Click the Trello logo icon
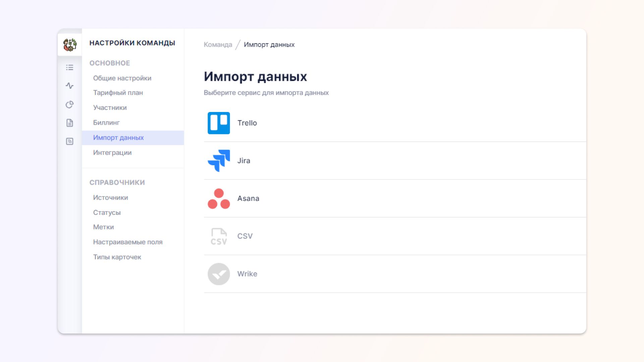 point(219,123)
